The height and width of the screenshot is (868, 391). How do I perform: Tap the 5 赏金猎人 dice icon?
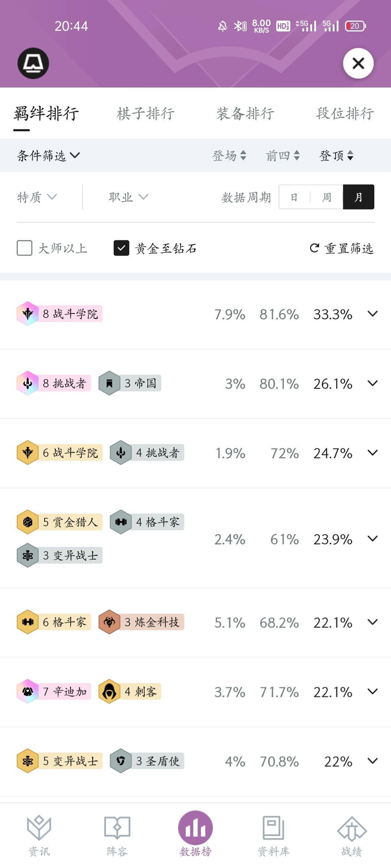tap(28, 522)
